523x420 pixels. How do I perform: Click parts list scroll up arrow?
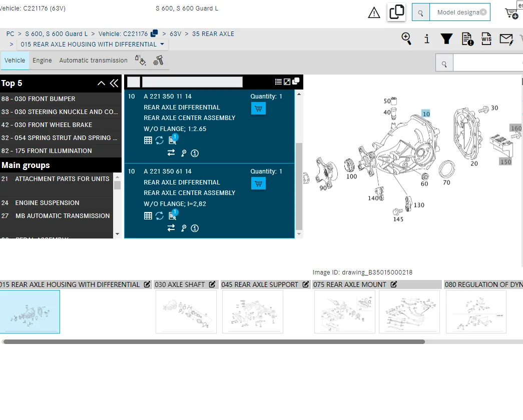299,94
